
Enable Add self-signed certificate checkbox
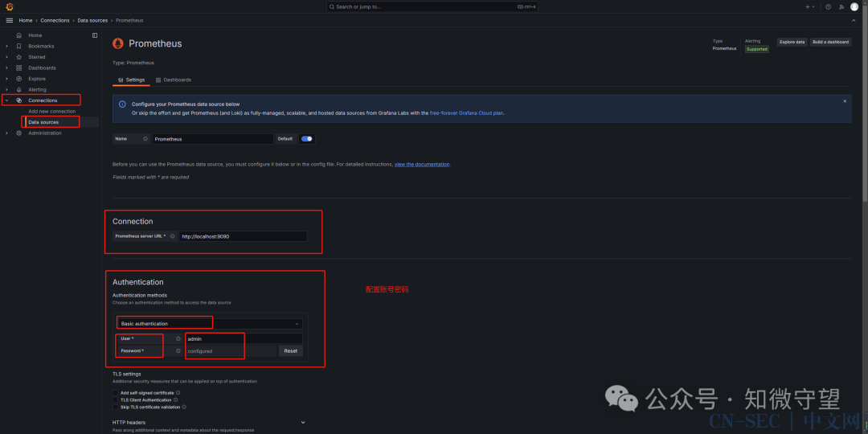point(115,392)
